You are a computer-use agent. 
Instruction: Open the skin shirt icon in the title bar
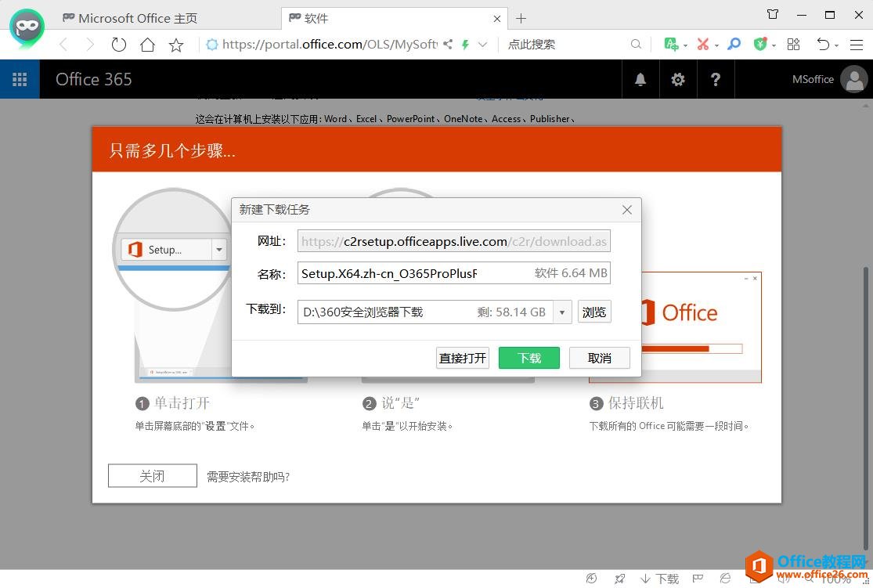(773, 14)
